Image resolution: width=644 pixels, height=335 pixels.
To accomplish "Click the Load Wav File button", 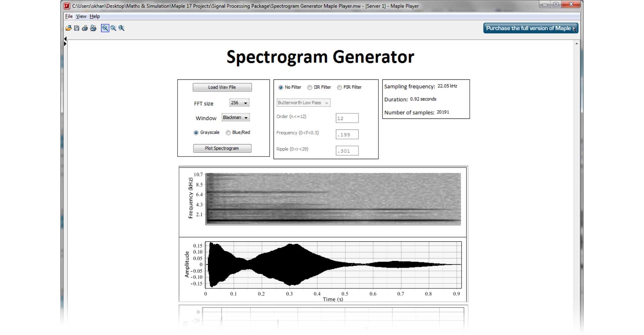I will point(222,87).
